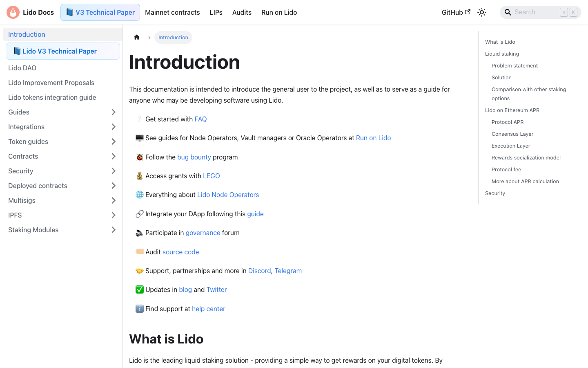Click the globe icon before Lido Node Operators
The width and height of the screenshot is (588, 368).
(x=139, y=195)
